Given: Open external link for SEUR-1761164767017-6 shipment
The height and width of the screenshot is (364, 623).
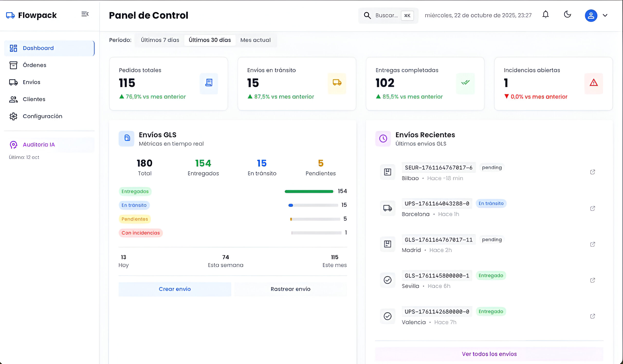Looking at the screenshot, I should 592,172.
